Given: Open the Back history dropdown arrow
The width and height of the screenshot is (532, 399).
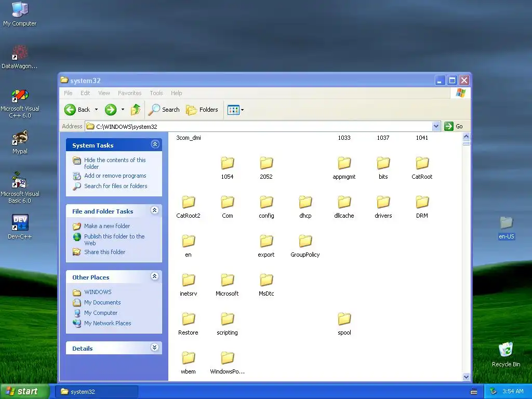Looking at the screenshot, I should [96, 110].
